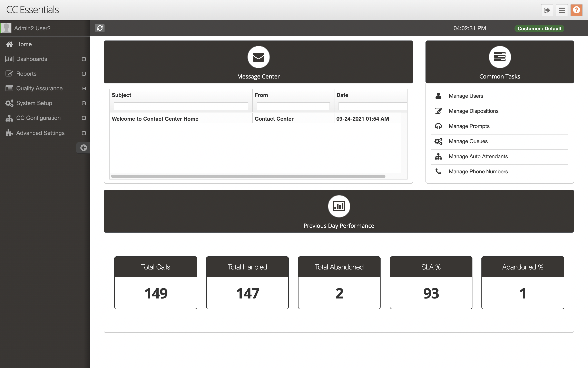Click the Manage Users person icon

[438, 96]
